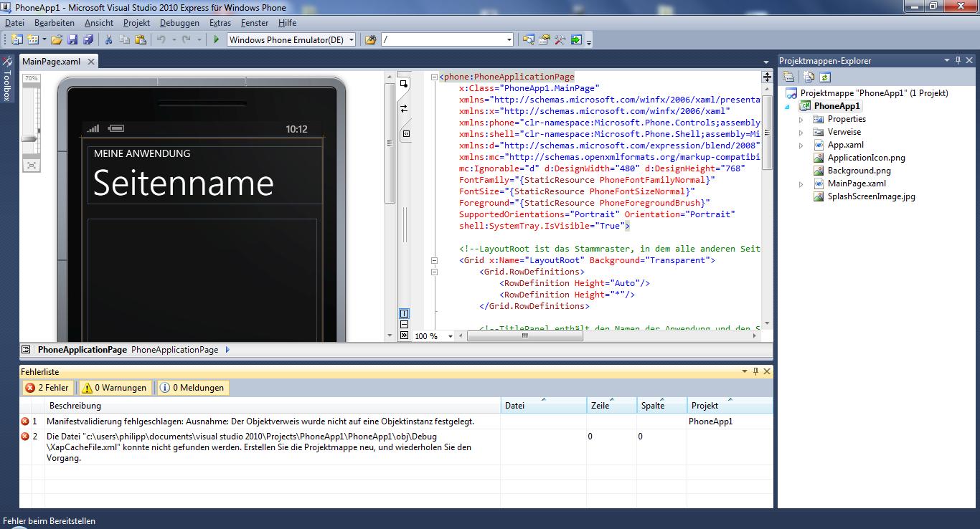Open the search combo box dropdown arrow
The image size is (980, 529).
click(x=509, y=40)
